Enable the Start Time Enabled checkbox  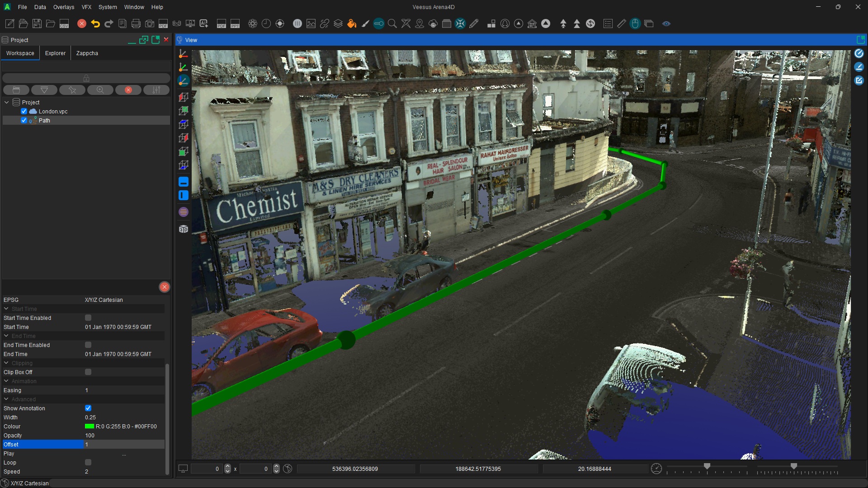(88, 318)
